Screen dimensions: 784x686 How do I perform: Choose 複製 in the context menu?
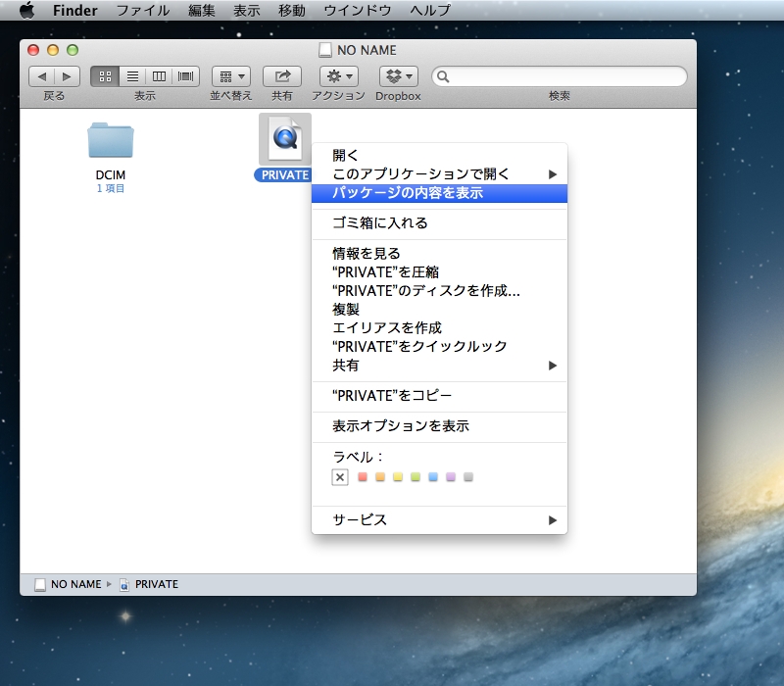click(439, 309)
